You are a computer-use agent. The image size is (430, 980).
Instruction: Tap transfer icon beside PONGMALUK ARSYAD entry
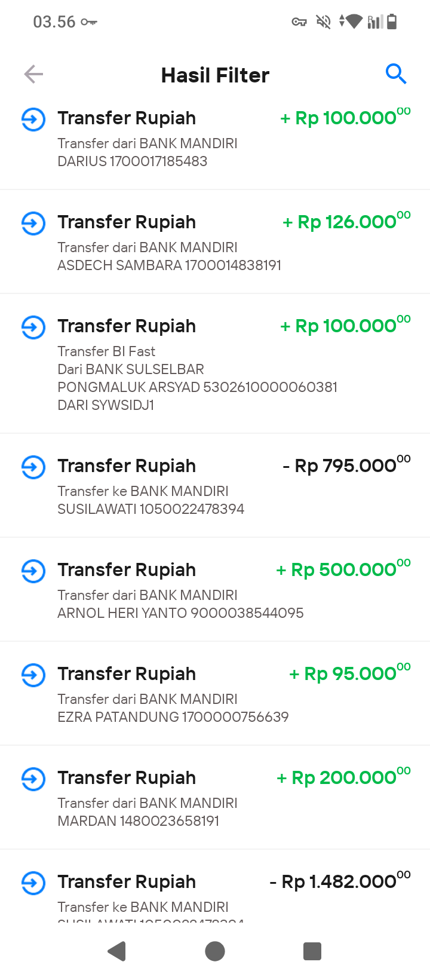click(x=33, y=327)
